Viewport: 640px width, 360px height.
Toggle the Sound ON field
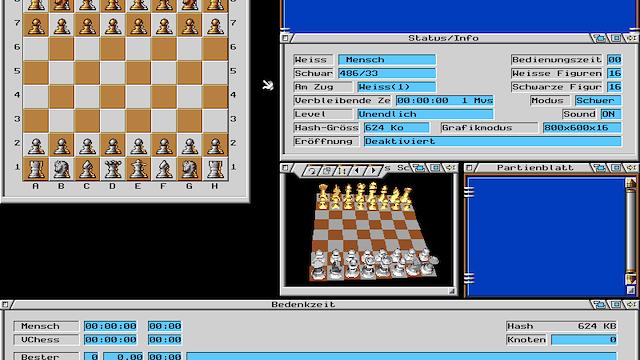point(611,114)
